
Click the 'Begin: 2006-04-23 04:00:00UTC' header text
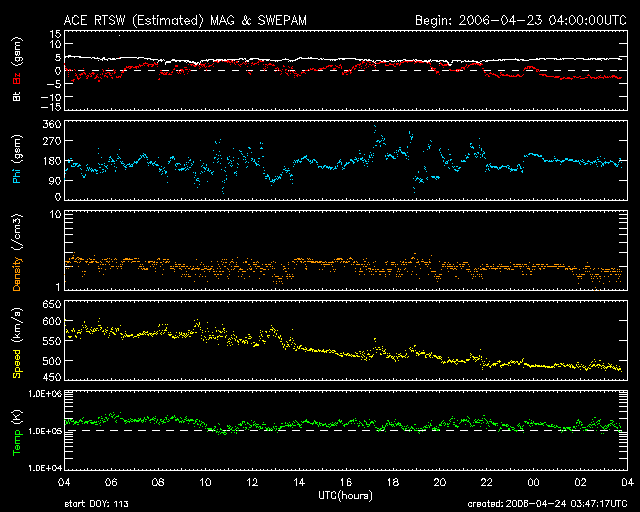pos(521,20)
